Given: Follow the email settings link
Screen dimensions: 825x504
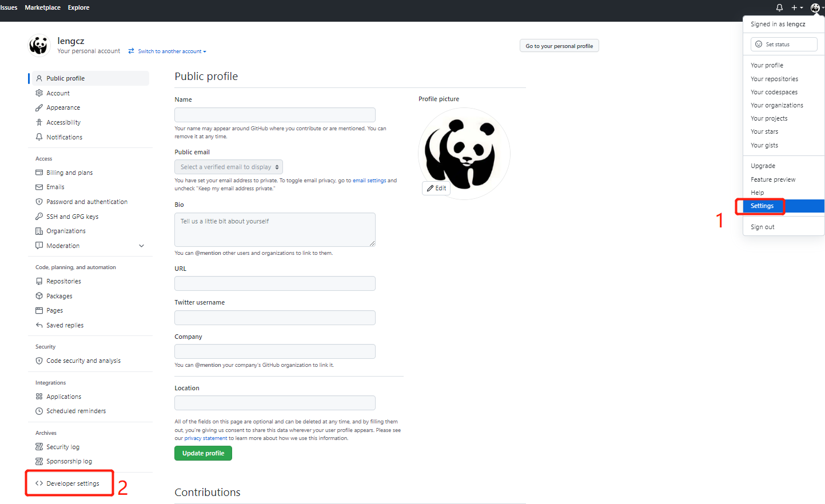Looking at the screenshot, I should pos(369,181).
